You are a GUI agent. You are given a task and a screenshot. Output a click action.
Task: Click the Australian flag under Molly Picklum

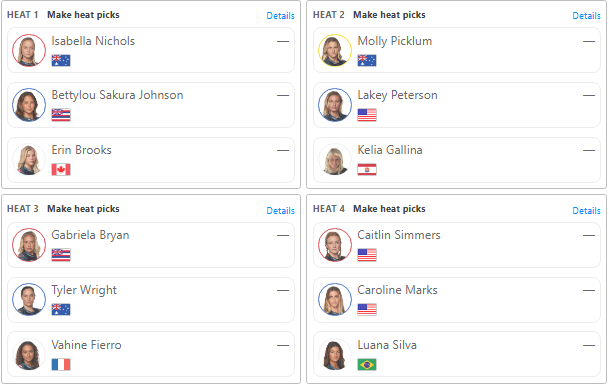coord(367,61)
